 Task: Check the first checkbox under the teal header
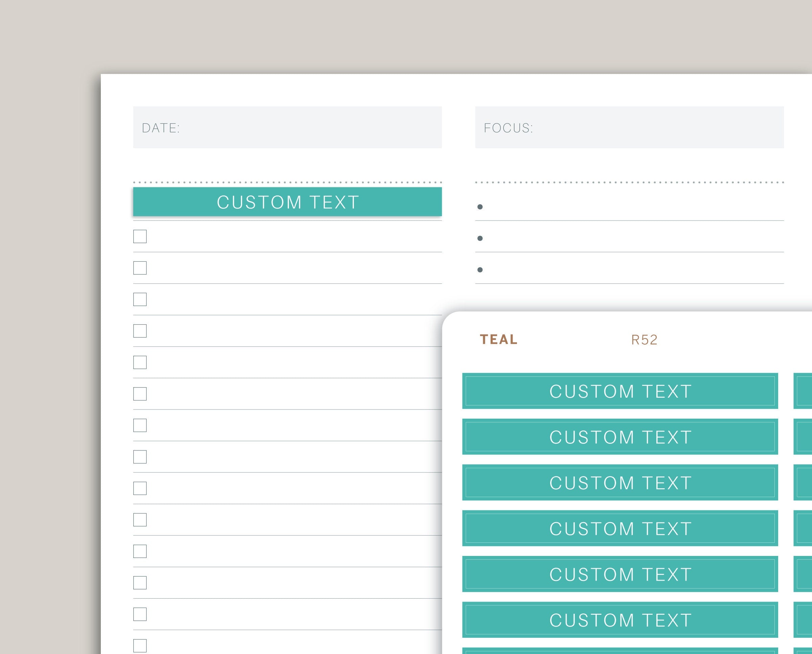coord(140,237)
